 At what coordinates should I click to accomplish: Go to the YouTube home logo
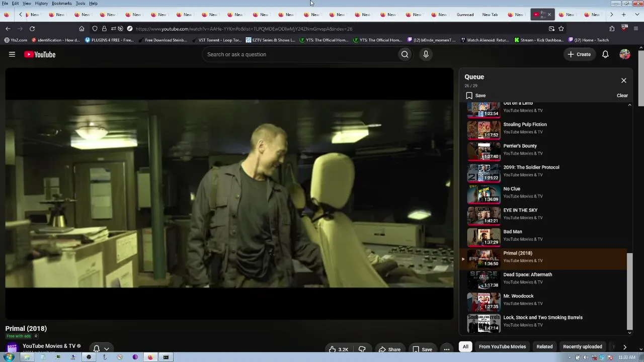coord(40,54)
